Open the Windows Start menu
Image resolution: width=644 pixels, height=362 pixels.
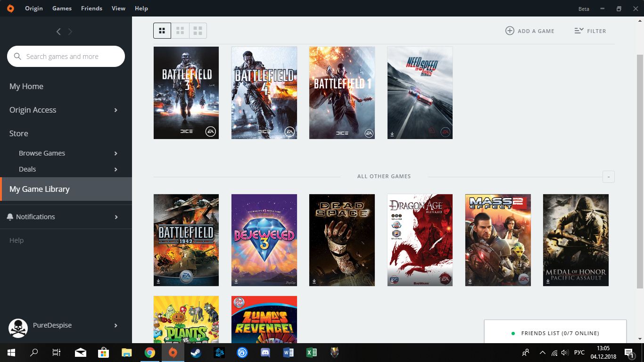[x=11, y=353]
